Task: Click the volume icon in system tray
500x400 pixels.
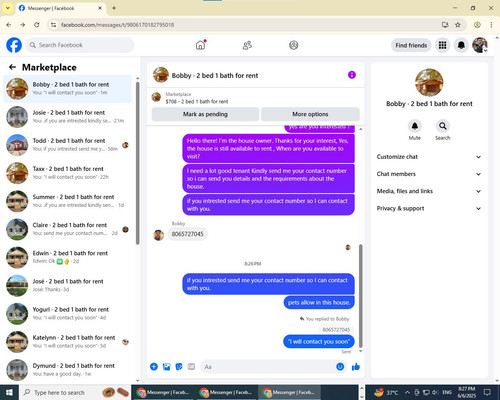Action: click(x=435, y=392)
